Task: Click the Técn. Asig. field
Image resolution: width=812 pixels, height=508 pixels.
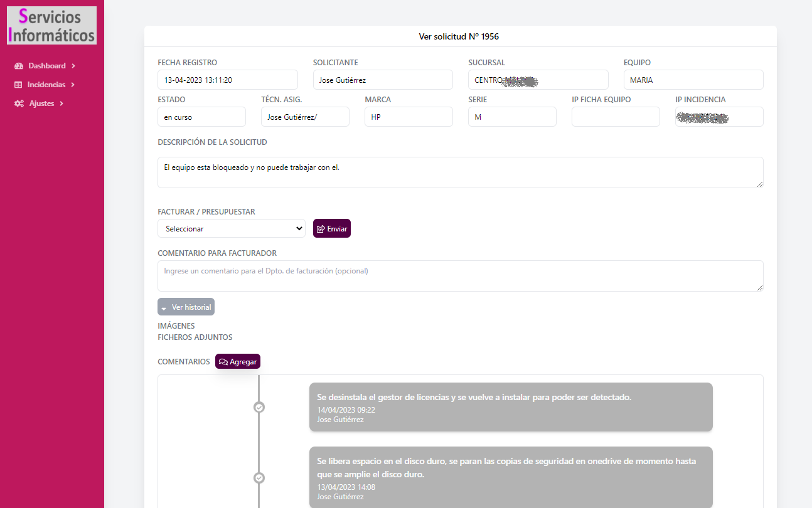Action: 305,117
